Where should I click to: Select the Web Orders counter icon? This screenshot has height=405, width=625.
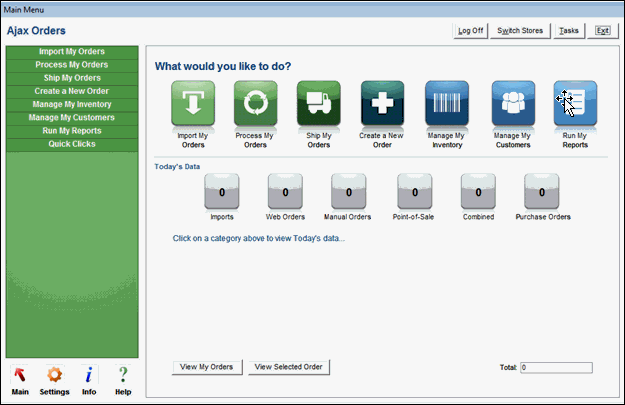pos(285,191)
